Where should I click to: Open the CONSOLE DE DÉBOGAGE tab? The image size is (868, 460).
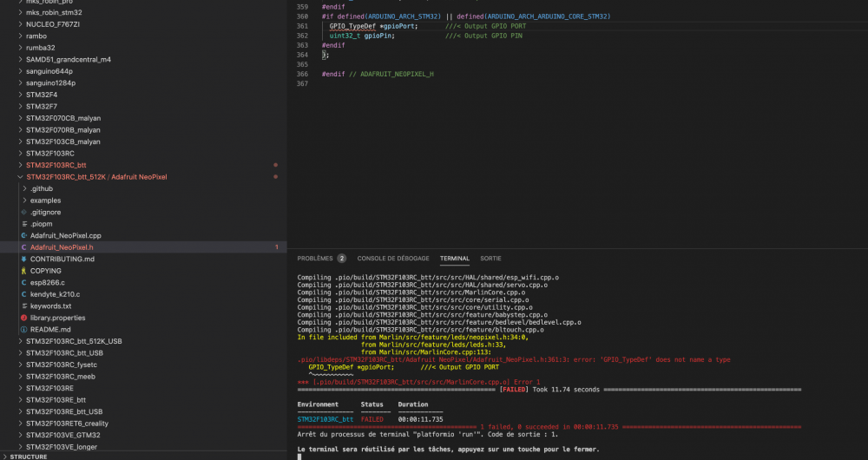click(x=393, y=259)
